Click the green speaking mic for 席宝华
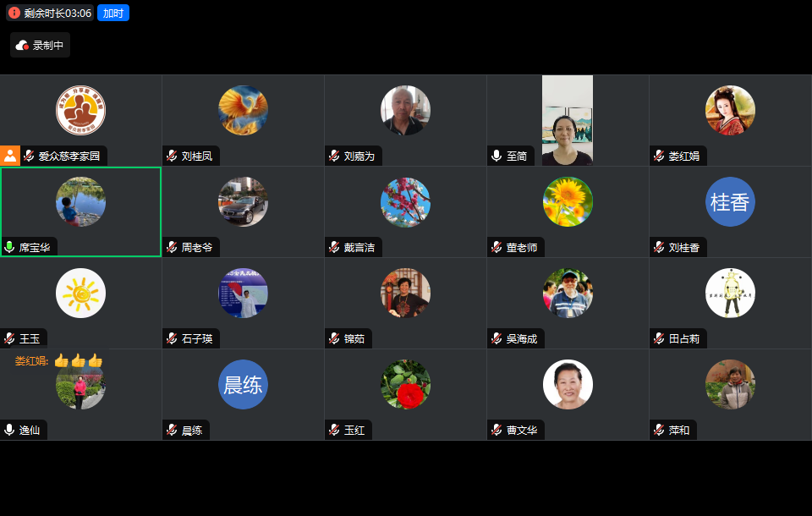This screenshot has height=516, width=812. coord(9,247)
